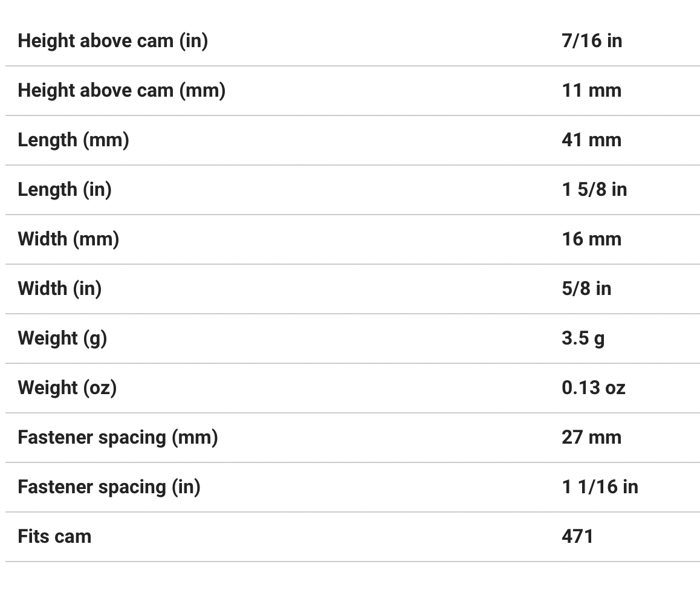700x596 pixels.
Task: Select the 3.5 g weight value
Action: pyautogui.click(x=583, y=338)
